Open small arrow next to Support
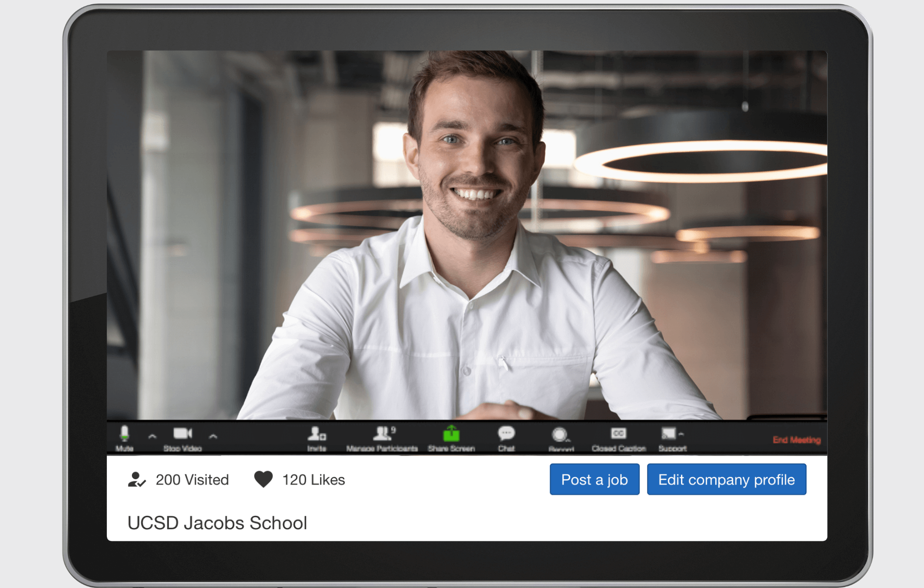The width and height of the screenshot is (924, 588). (x=681, y=434)
